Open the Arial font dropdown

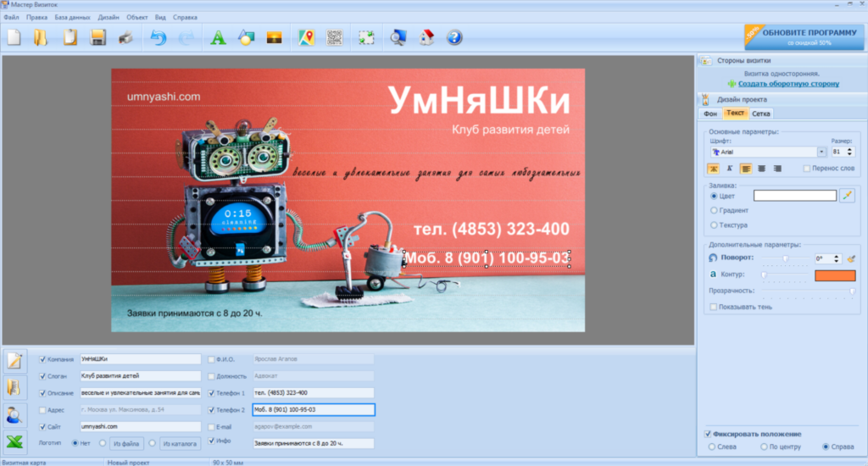pos(821,152)
